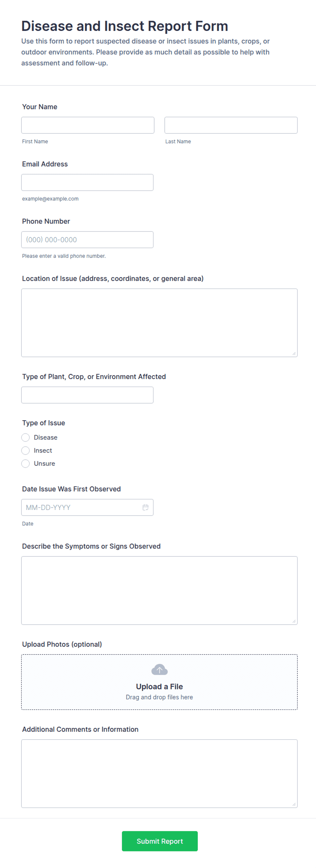The image size is (316, 868).
Task: Select the Disease radio button
Action: (x=25, y=437)
